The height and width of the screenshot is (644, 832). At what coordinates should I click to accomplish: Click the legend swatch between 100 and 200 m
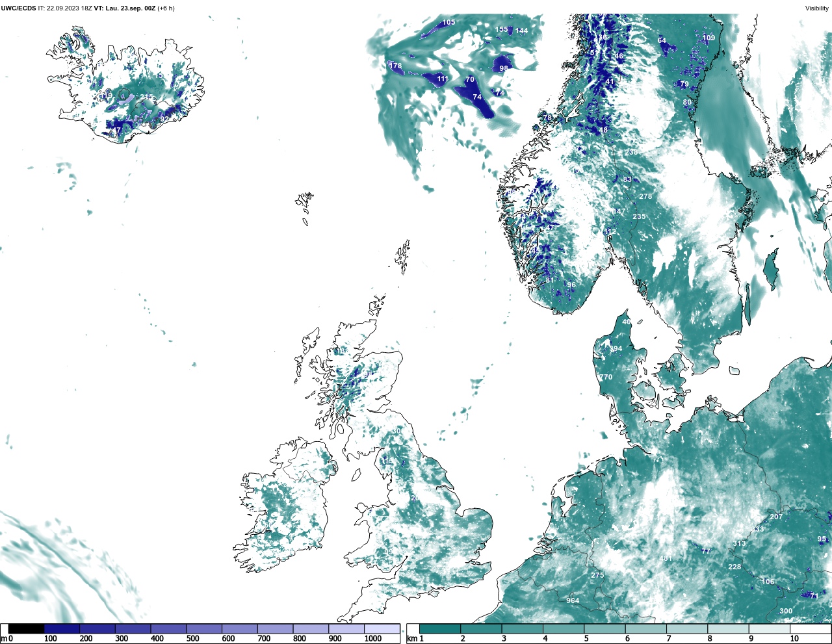62,629
